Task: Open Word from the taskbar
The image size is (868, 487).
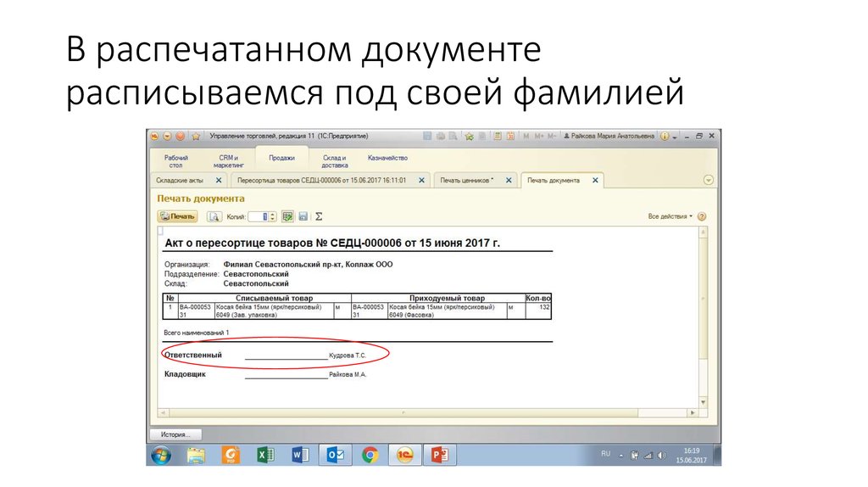Action: click(x=300, y=456)
